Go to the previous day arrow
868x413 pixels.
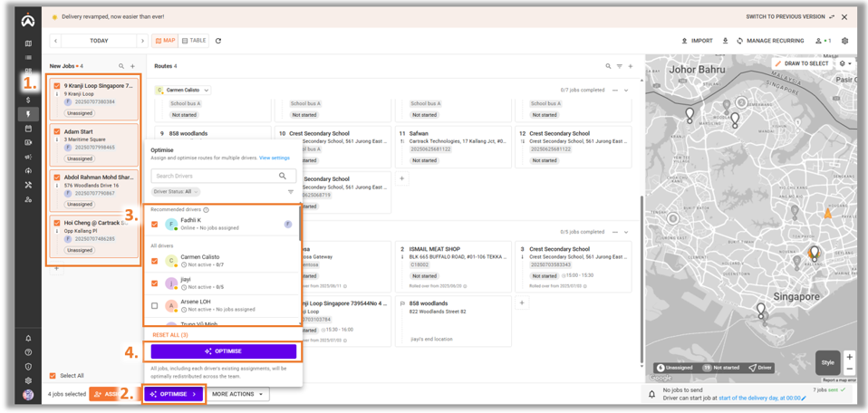[x=55, y=41]
